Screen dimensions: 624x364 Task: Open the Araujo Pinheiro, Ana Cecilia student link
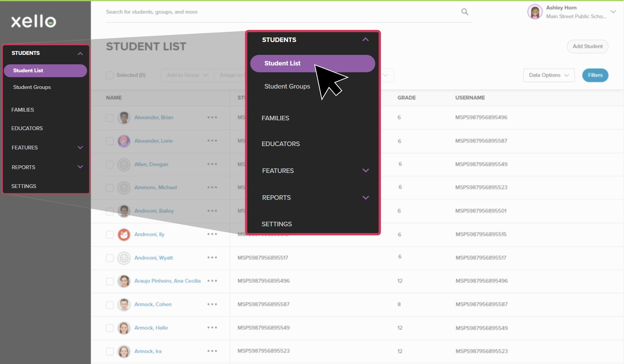[167, 281]
